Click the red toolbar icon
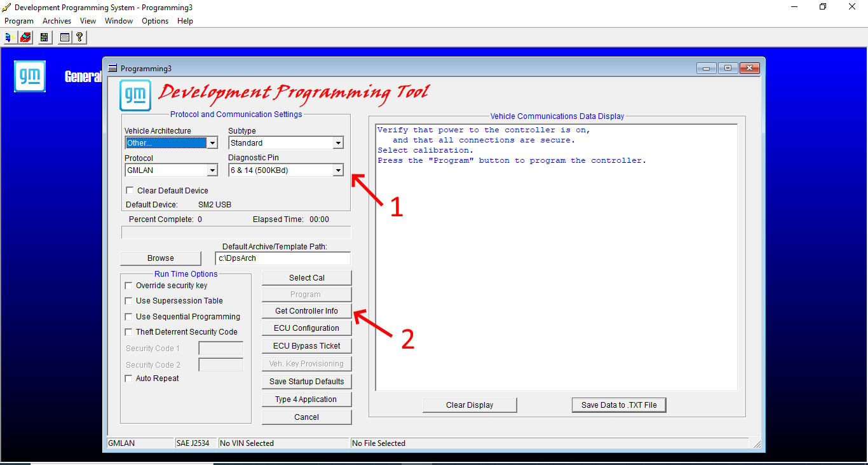 point(25,37)
